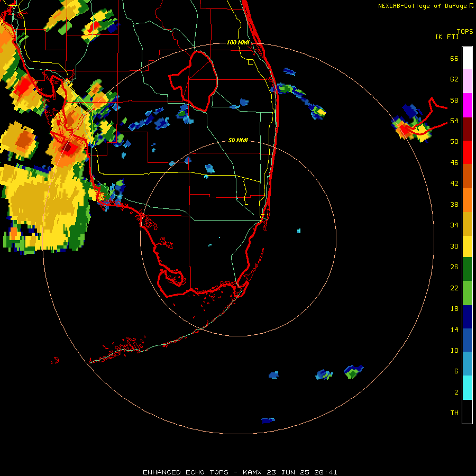Click the navy 22 kft legend swatch
Screen dimensions: 476x476
click(467, 317)
